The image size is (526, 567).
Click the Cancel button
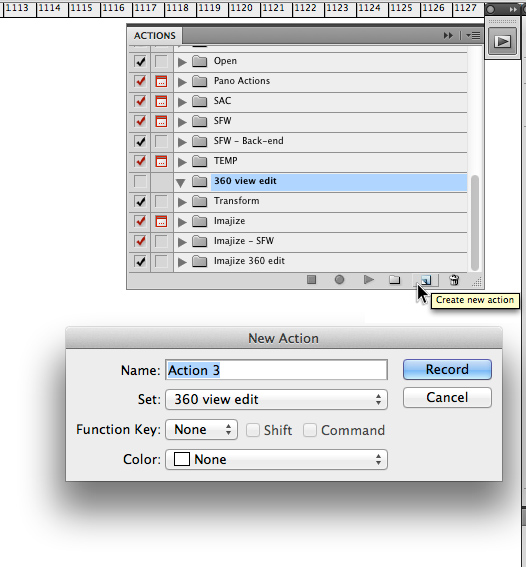pyautogui.click(x=447, y=397)
